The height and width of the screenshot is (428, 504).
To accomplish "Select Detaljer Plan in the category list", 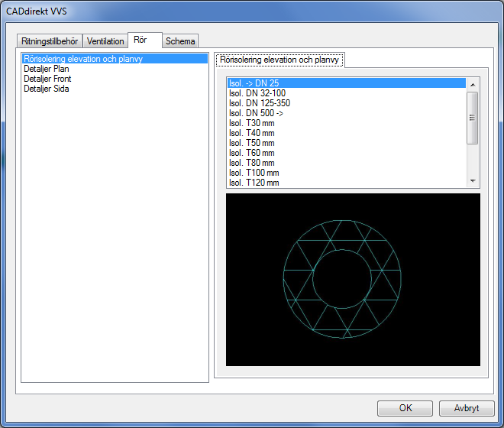I will tap(115, 69).
